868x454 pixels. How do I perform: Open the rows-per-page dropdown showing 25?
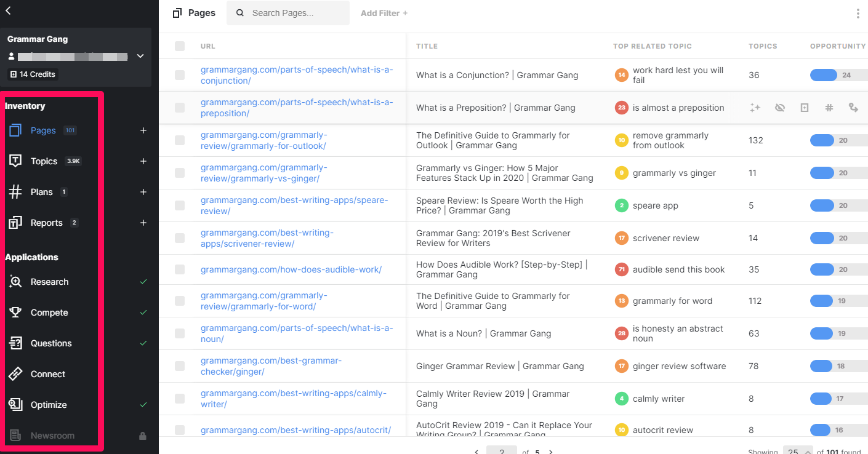coord(798,451)
